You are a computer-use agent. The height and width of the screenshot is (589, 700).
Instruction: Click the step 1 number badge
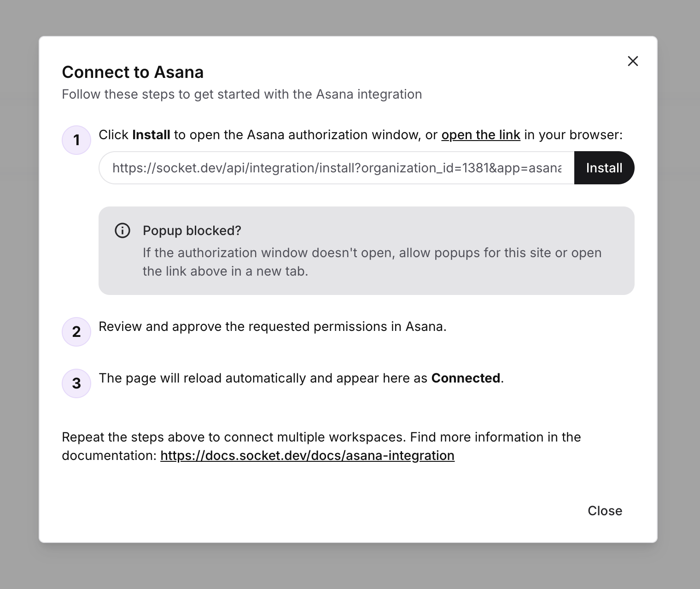point(76,140)
